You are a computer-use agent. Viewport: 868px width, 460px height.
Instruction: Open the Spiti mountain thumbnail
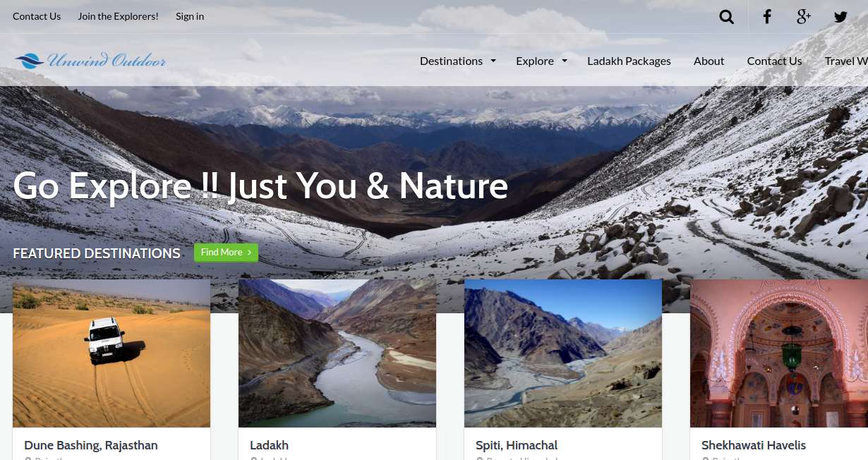pos(563,353)
